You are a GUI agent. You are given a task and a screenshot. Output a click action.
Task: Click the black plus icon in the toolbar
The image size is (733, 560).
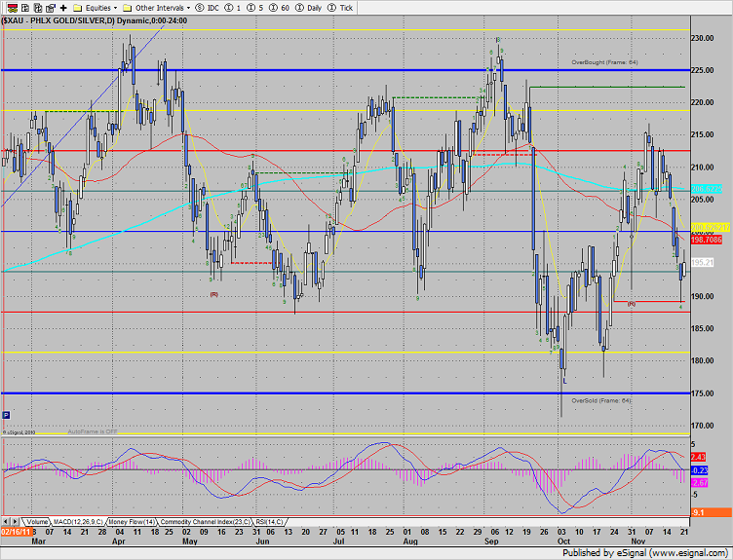pyautogui.click(x=63, y=8)
